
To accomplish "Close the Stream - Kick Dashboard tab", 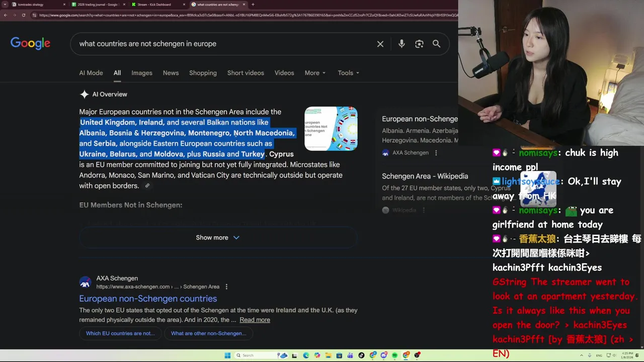I will 183,5.
